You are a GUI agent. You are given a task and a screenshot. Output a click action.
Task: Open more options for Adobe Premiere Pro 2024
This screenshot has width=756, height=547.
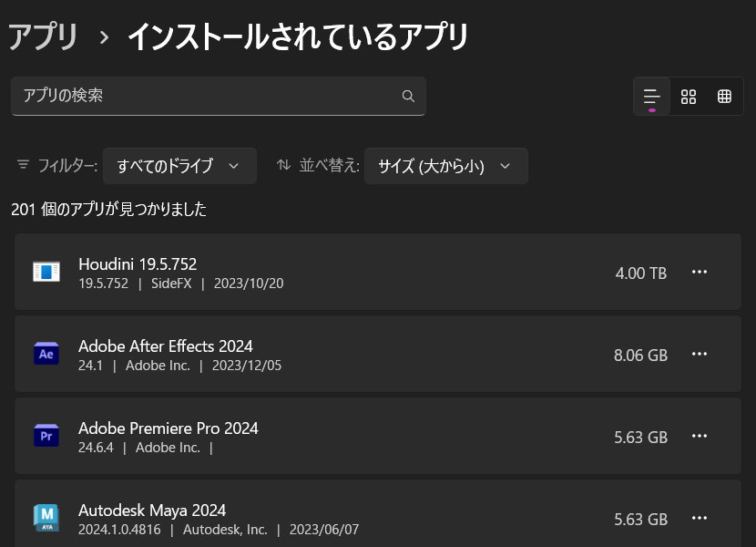(700, 437)
